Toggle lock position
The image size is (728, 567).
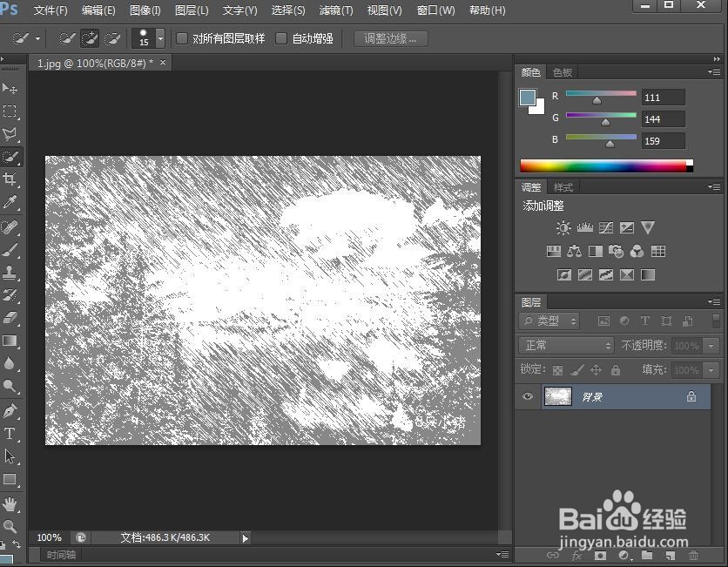597,370
